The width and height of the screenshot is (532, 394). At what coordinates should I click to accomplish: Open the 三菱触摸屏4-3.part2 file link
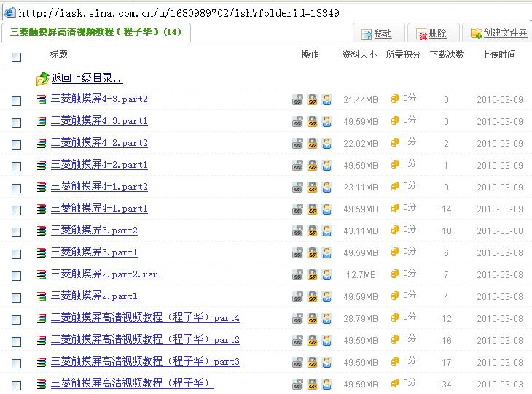coord(99,98)
